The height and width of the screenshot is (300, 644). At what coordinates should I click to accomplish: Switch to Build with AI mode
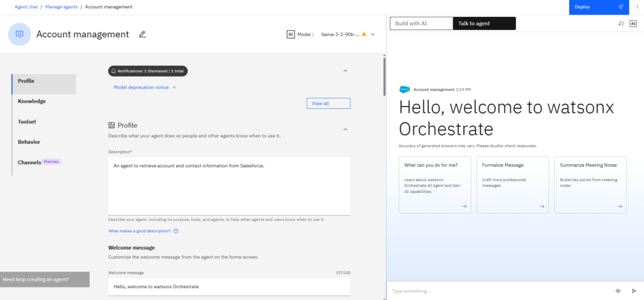(x=421, y=23)
